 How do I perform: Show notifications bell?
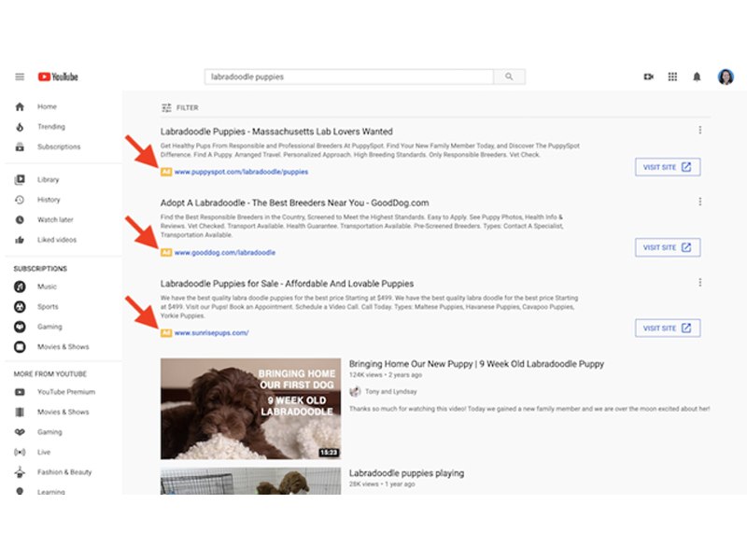click(x=697, y=77)
